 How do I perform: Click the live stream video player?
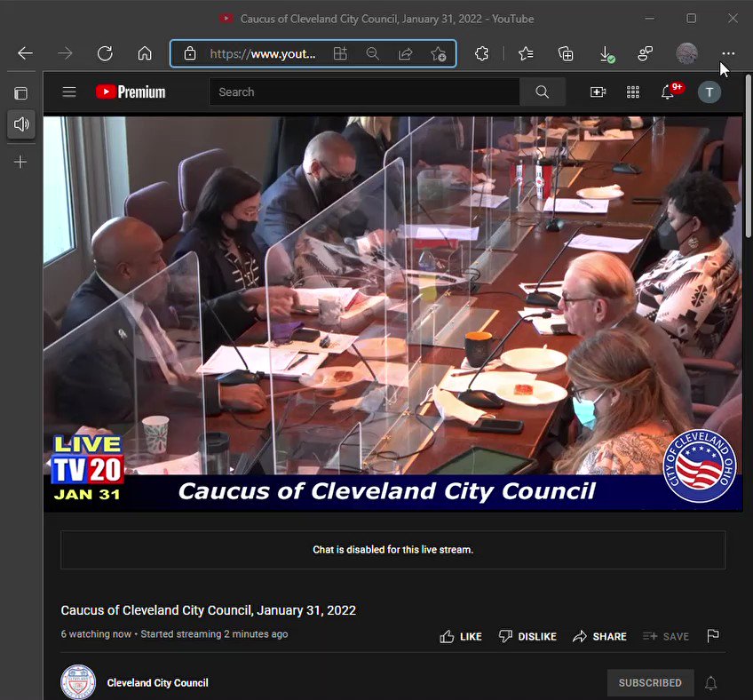(x=392, y=314)
